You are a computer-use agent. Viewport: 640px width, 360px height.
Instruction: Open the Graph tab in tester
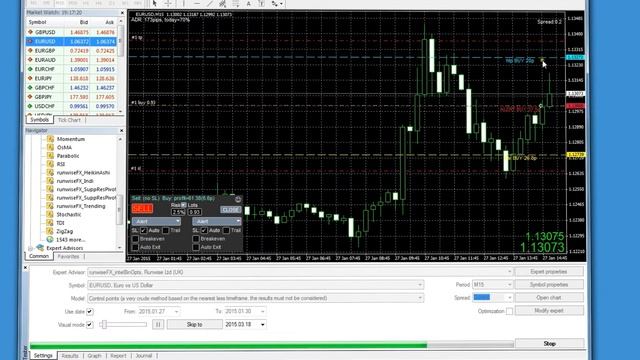[x=94, y=356]
